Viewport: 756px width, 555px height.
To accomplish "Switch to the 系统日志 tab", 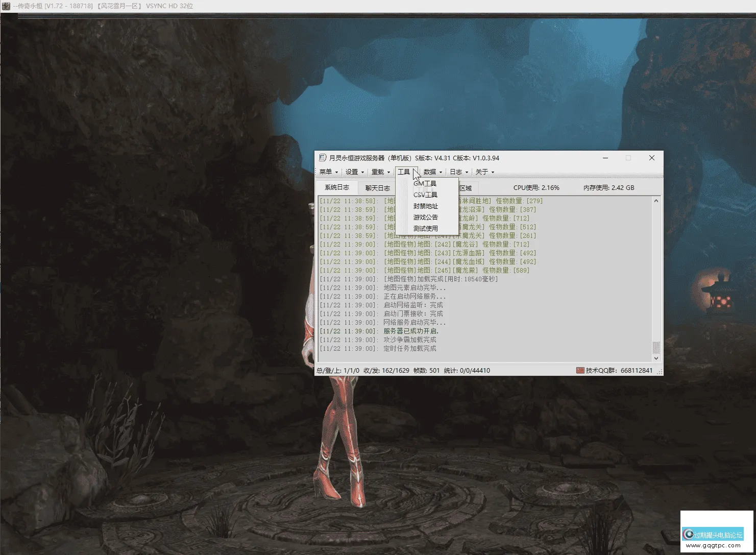I will click(337, 187).
